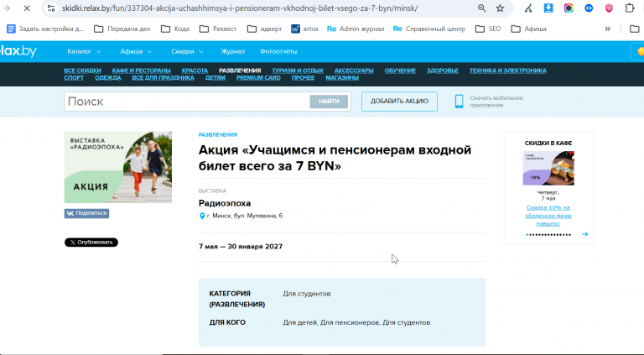Open the 'artox' bookmark
Viewport: 644px width, 355px height.
point(304,29)
